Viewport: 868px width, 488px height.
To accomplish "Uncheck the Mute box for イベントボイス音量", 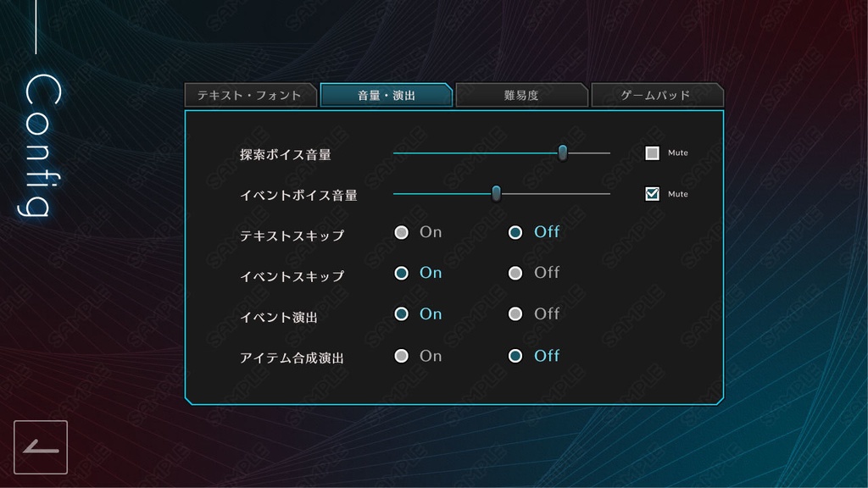I will click(653, 193).
